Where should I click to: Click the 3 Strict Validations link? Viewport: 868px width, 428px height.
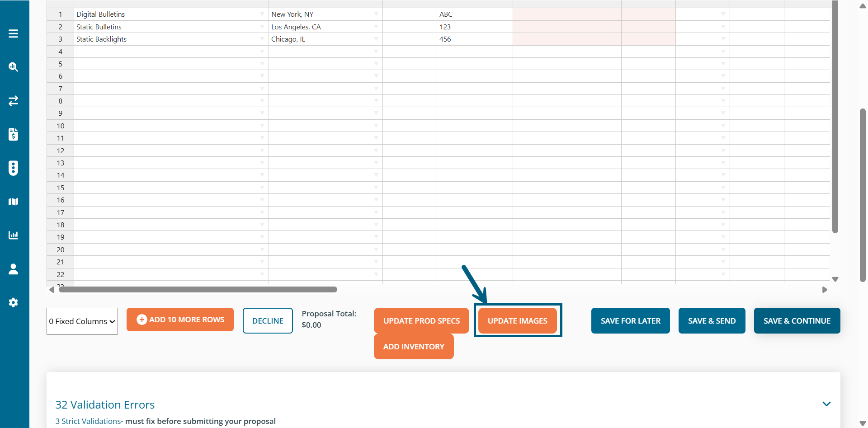click(88, 421)
